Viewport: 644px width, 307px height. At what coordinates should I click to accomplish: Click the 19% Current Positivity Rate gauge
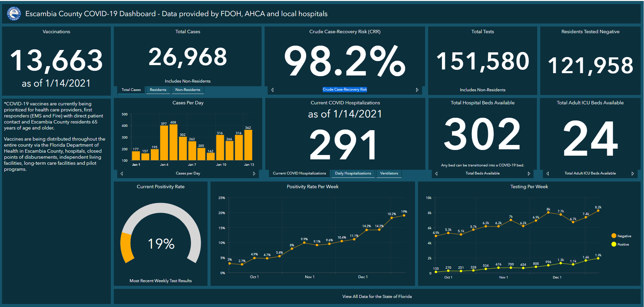point(160,244)
